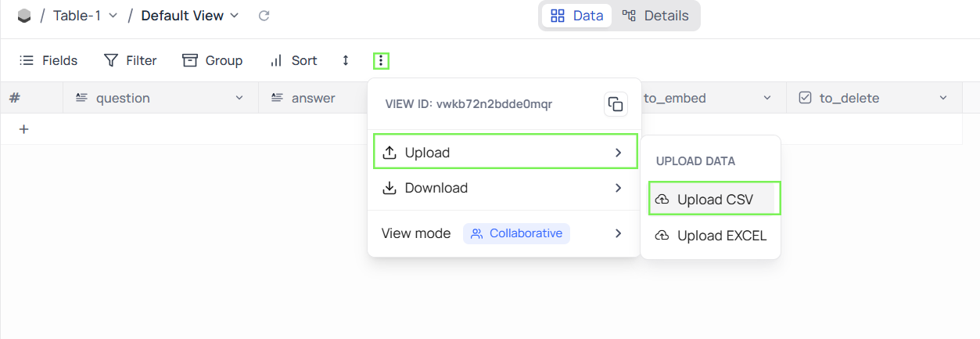Switch to the Details tab
The height and width of the screenshot is (339, 980).
point(655,16)
